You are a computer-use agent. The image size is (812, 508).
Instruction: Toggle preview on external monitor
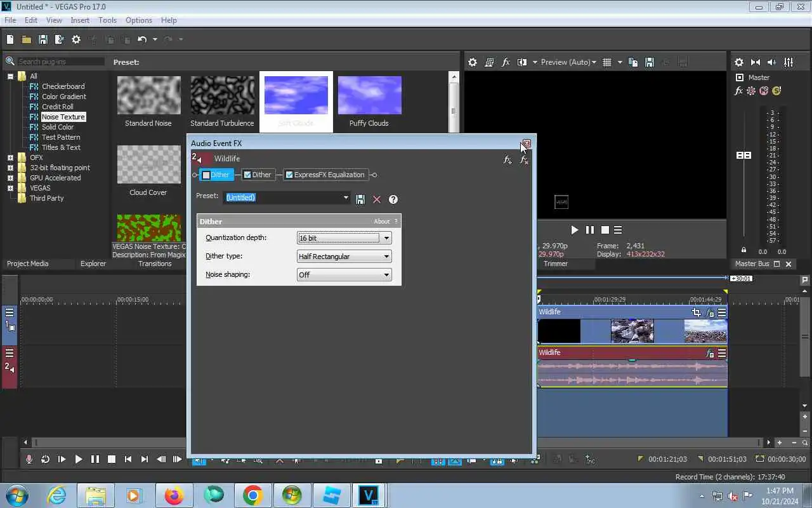point(489,62)
